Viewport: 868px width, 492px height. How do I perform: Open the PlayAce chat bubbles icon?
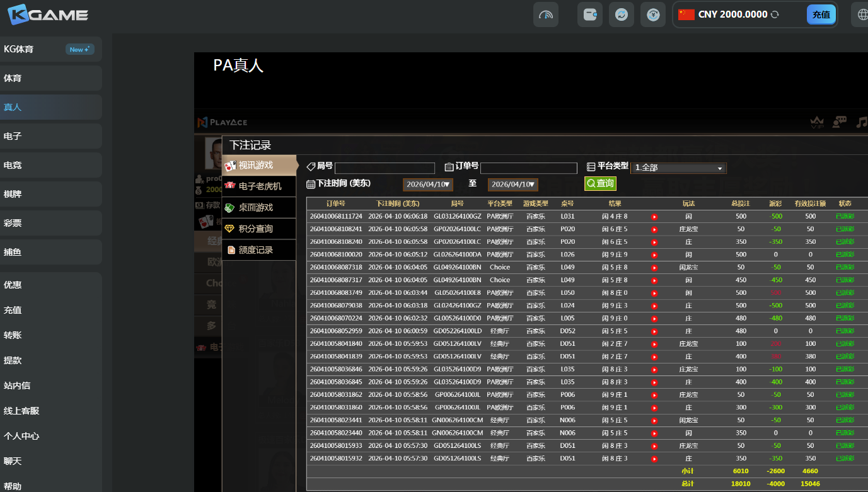tap(839, 122)
